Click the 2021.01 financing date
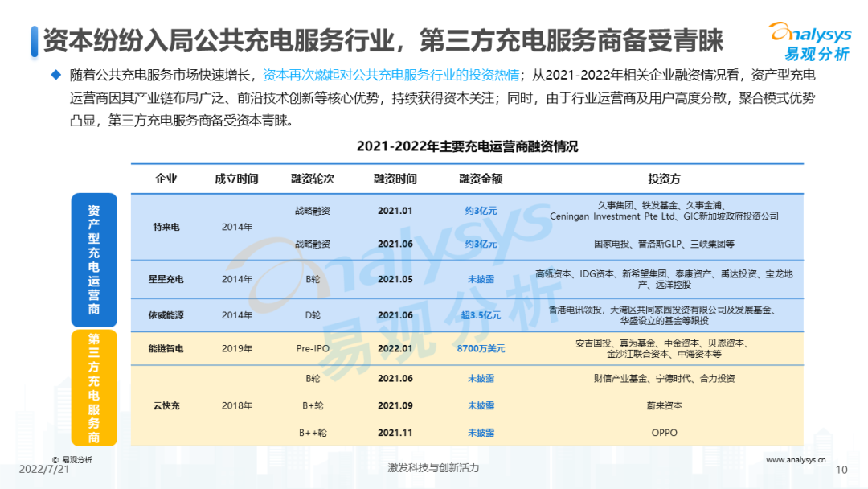This screenshot has width=868, height=489. pos(395,211)
